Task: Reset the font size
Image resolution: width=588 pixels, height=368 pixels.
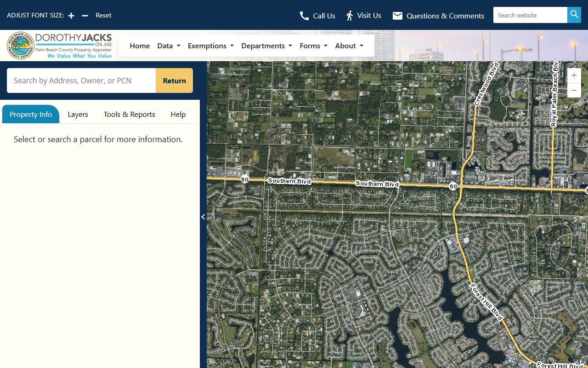Action: click(103, 15)
